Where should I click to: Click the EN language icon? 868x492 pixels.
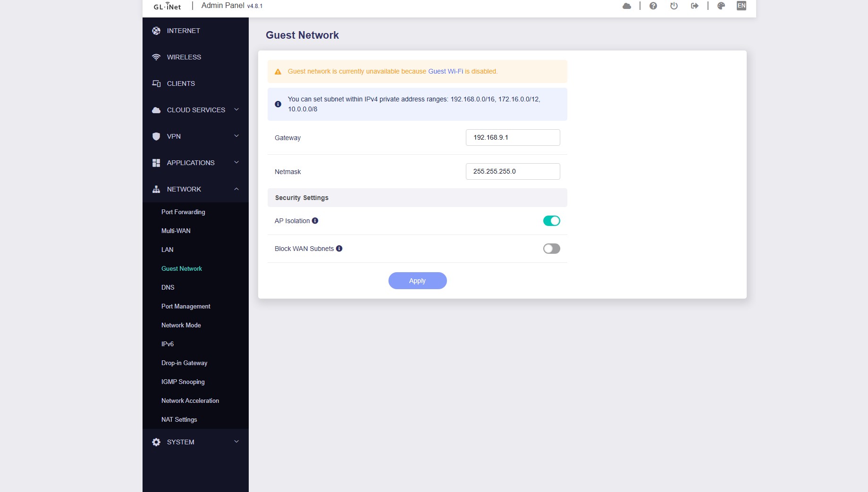click(x=742, y=6)
